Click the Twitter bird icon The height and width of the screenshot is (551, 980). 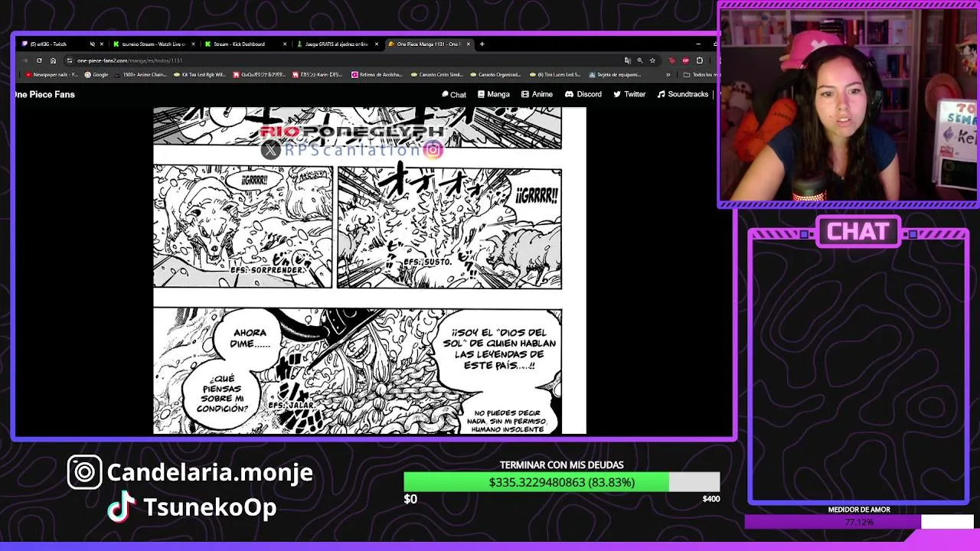point(616,94)
